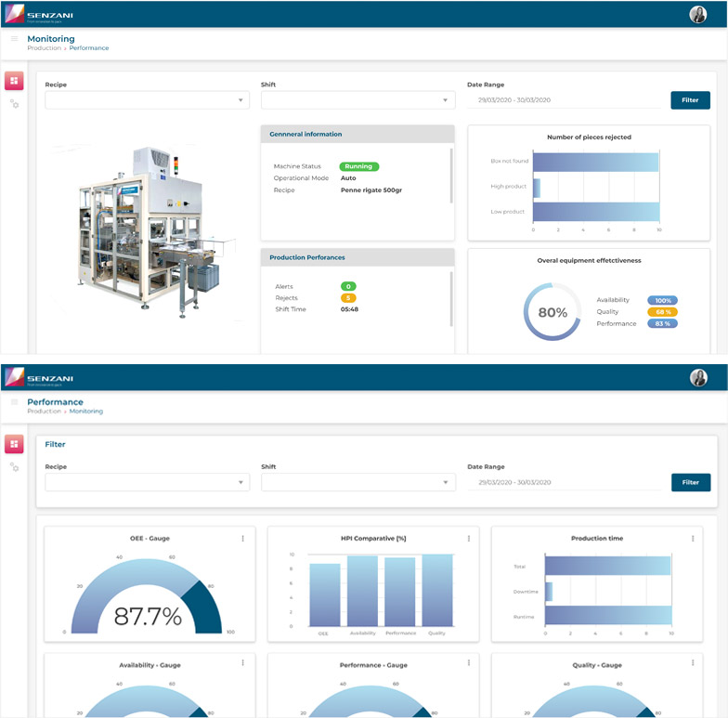The width and height of the screenshot is (728, 718).
Task: Expand the Recipe dropdown on the Monitoring page
Action: coord(147,100)
